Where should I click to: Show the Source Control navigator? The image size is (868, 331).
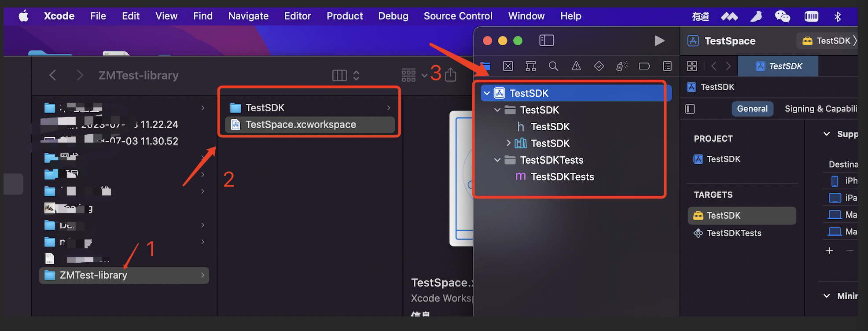[508, 66]
